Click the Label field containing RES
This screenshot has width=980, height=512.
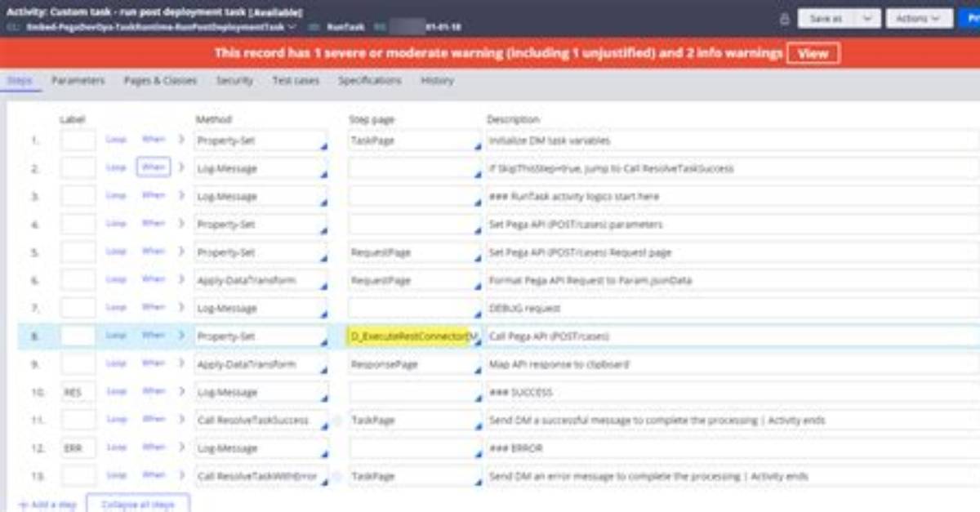coord(78,392)
